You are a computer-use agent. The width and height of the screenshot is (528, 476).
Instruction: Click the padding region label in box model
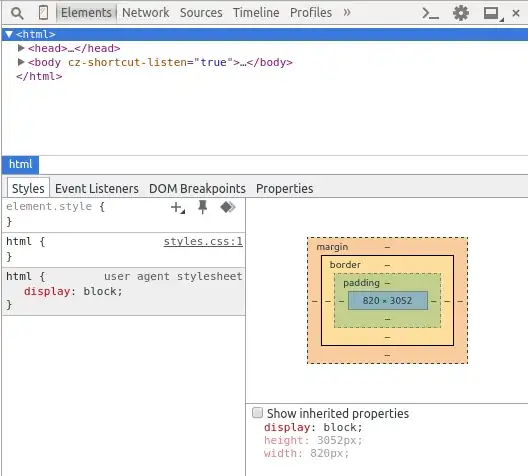tap(361, 283)
